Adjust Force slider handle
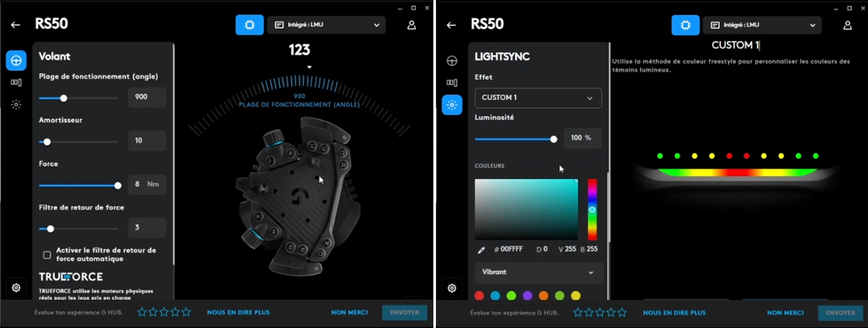Viewport: 868px width, 328px height. [118, 186]
